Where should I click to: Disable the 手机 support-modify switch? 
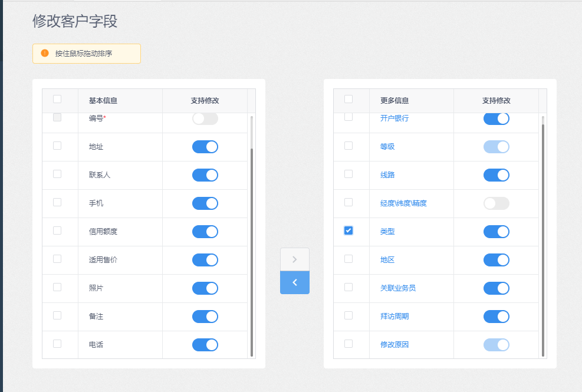click(x=205, y=203)
